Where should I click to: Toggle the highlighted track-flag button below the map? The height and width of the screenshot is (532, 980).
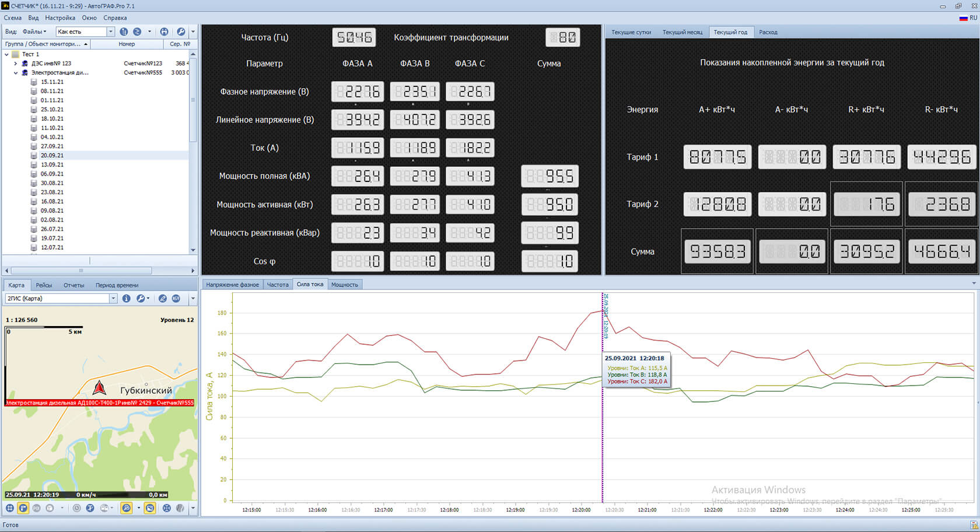coord(23,508)
